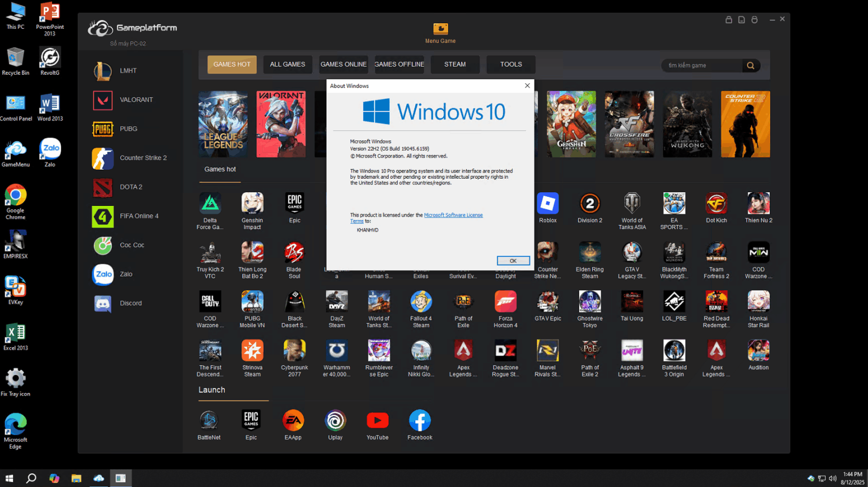Open Cyberpunk 2077 game icon
868x487 pixels.
click(294, 351)
